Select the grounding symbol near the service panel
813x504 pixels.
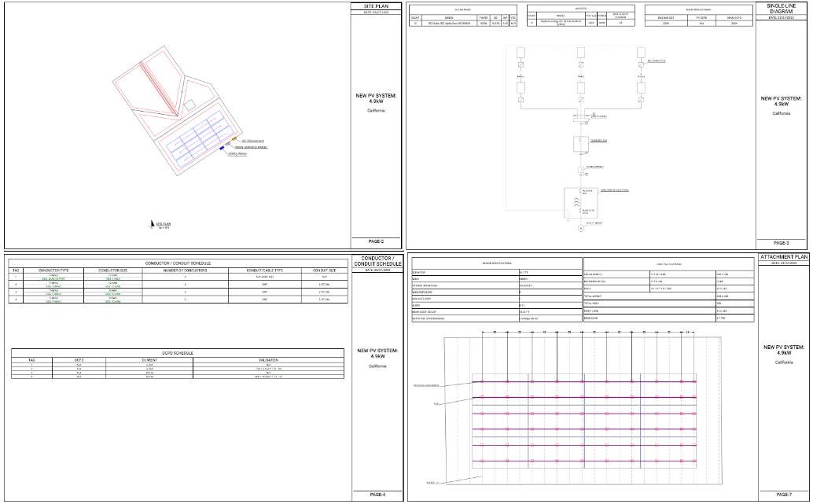[568, 220]
